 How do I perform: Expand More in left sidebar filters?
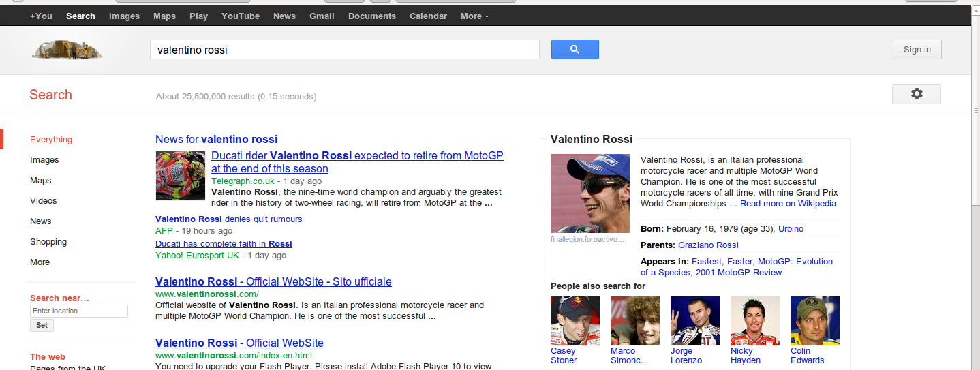click(x=40, y=262)
